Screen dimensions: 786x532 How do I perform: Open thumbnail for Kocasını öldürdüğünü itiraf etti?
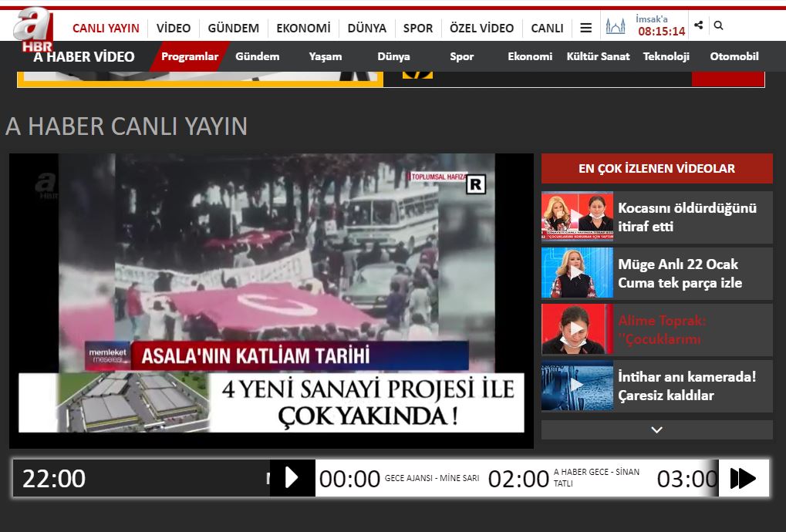coord(577,217)
